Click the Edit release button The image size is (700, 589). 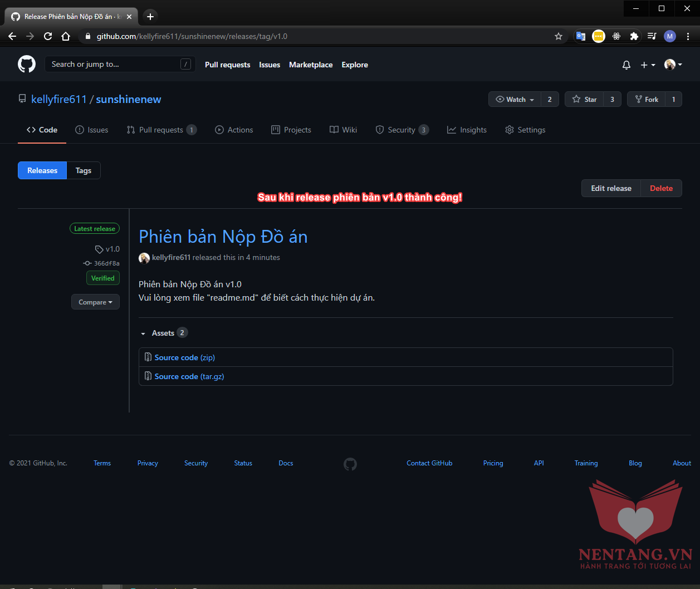611,188
